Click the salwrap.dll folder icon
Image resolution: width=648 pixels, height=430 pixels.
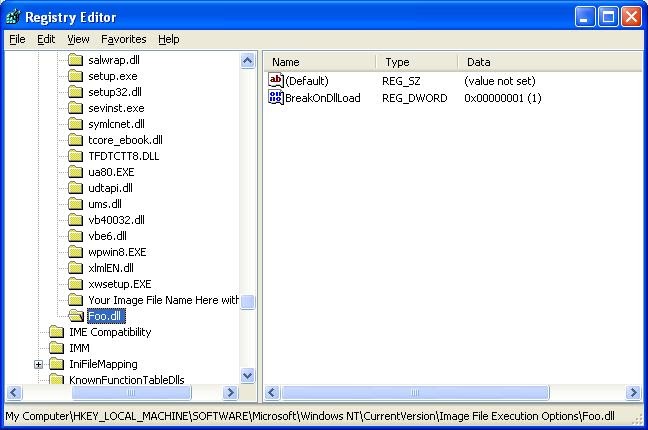tap(75, 60)
